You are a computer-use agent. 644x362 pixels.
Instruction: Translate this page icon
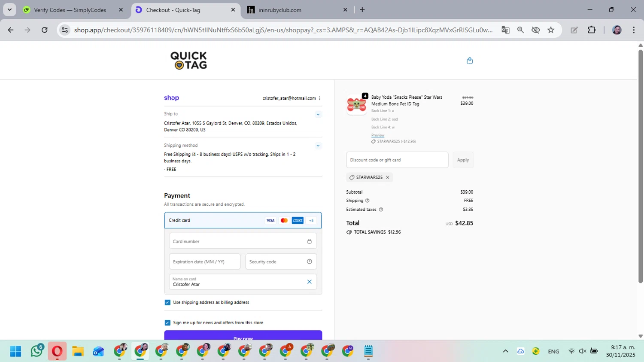pos(505,30)
